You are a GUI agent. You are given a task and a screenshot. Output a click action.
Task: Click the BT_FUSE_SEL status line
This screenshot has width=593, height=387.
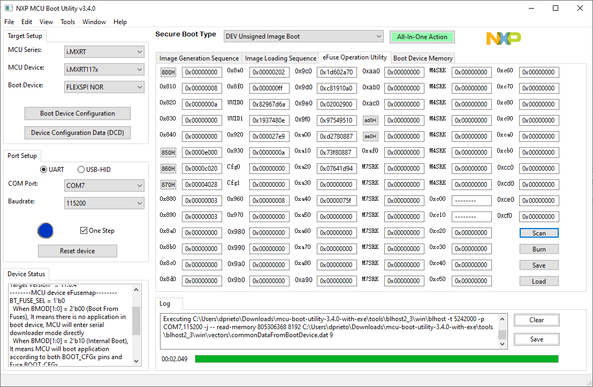click(37, 301)
